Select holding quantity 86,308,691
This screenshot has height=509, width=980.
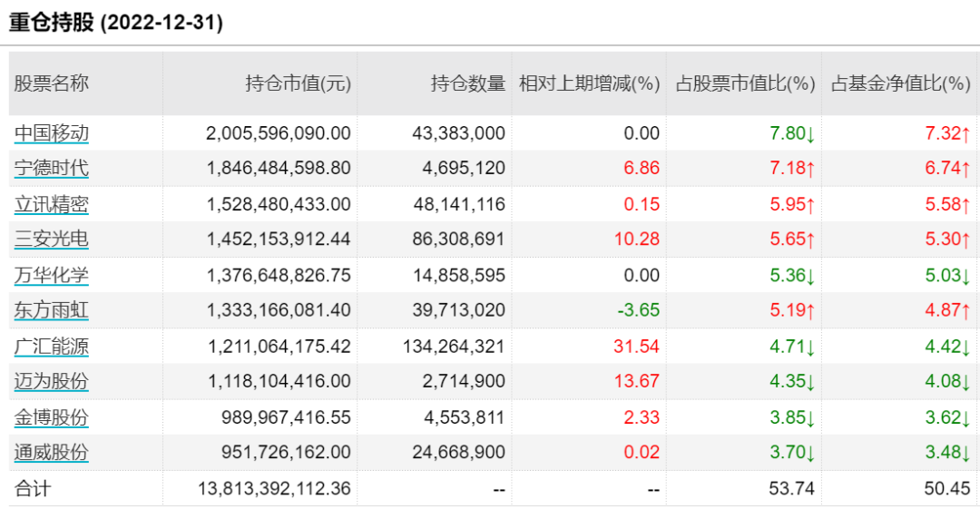tap(459, 239)
